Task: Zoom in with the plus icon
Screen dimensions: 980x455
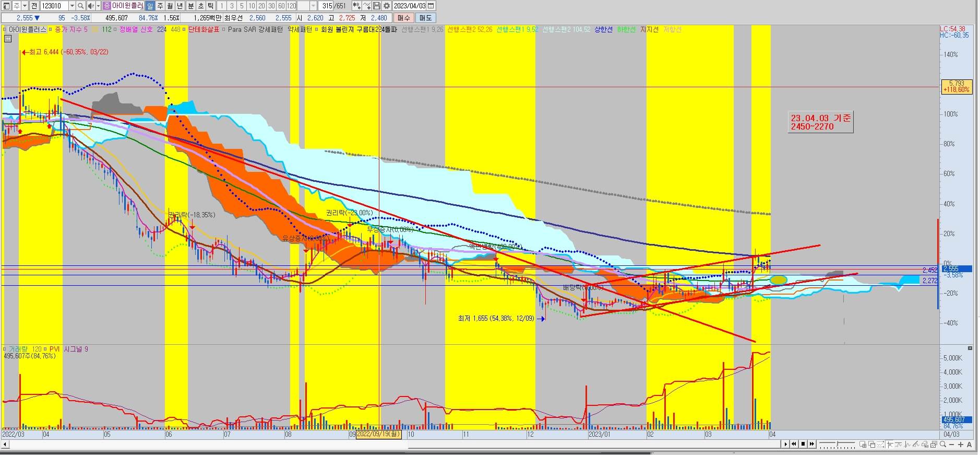Action: click(x=961, y=445)
